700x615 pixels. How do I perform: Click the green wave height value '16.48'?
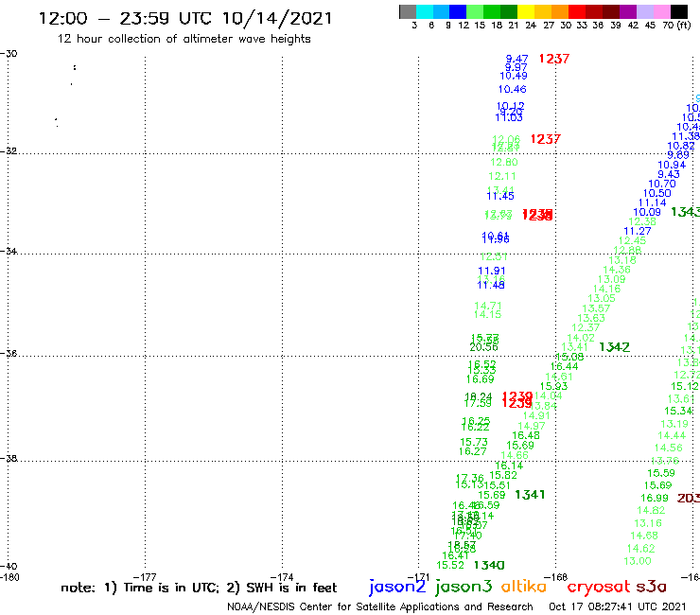coord(526,435)
